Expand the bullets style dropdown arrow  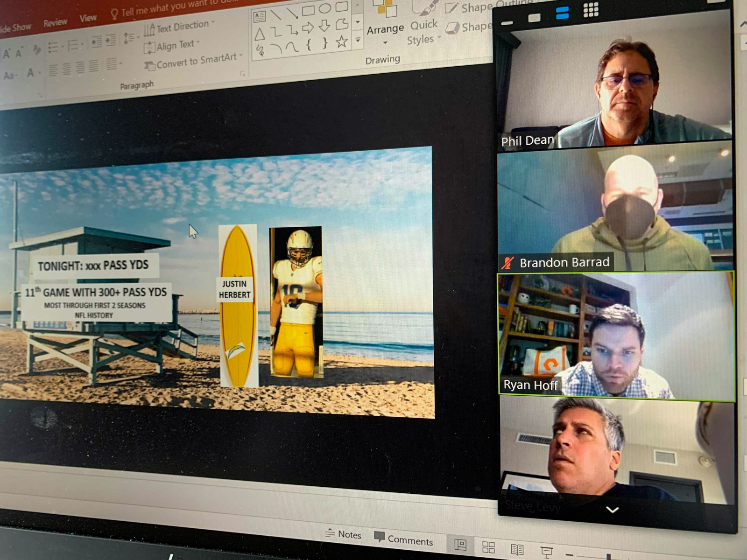(62, 47)
